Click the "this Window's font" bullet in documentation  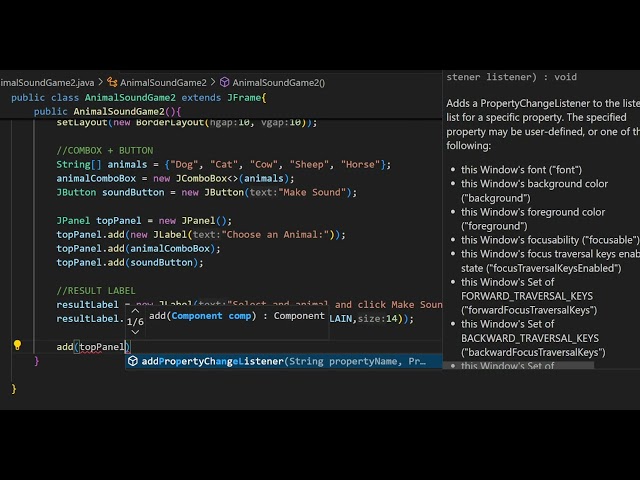[x=521, y=170]
